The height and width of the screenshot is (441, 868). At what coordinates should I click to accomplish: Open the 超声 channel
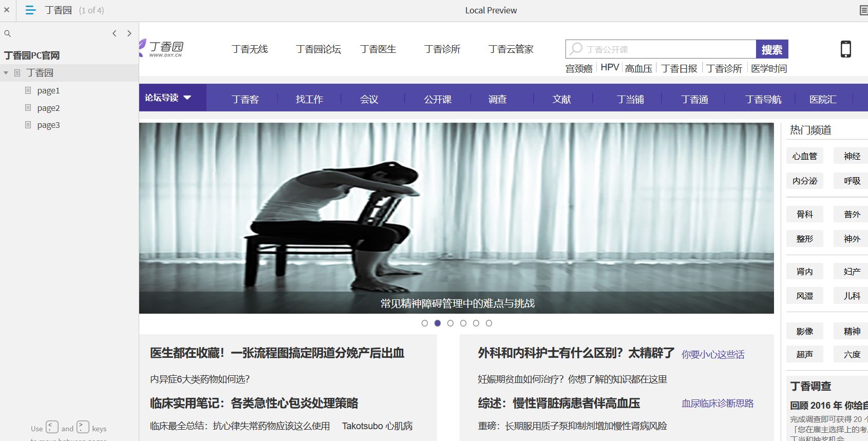[x=805, y=354]
